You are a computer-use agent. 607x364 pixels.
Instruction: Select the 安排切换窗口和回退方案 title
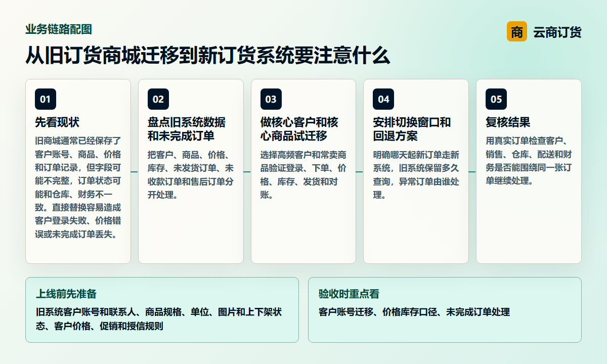[x=412, y=129]
